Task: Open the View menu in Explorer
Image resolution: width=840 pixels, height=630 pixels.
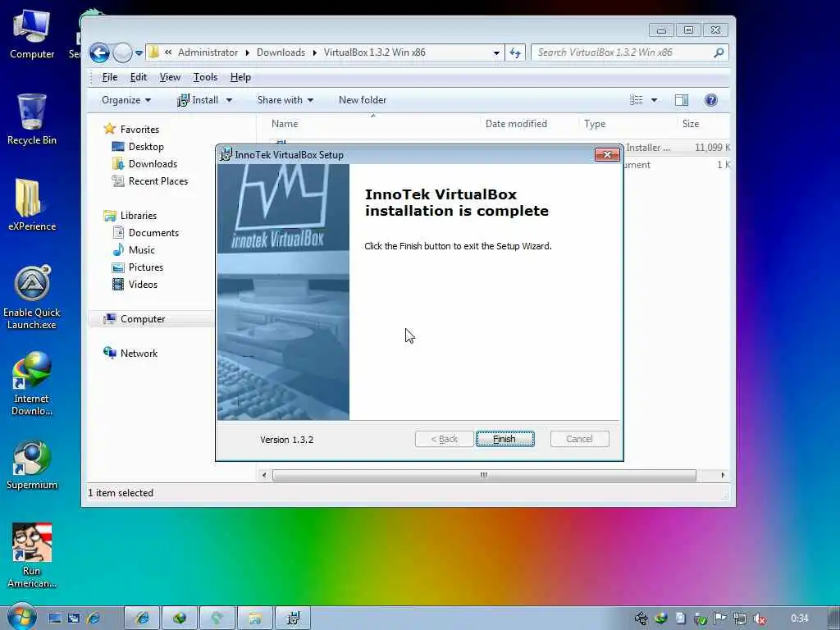Action: [x=170, y=77]
